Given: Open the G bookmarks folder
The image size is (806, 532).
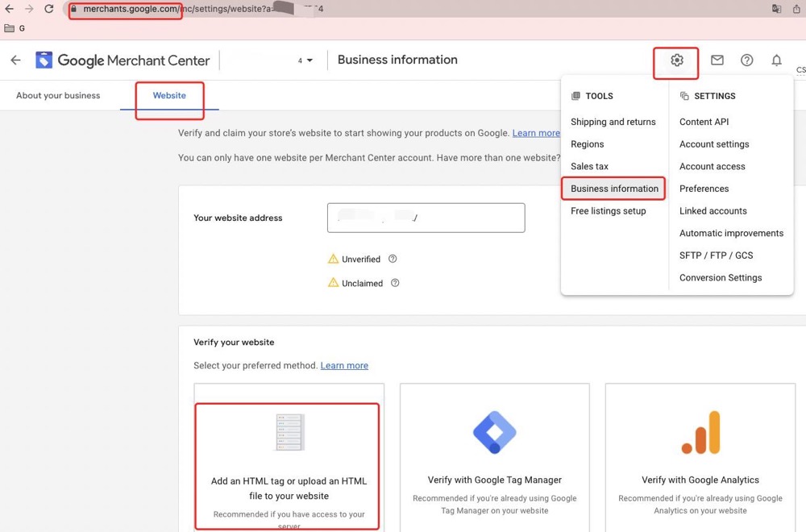Looking at the screenshot, I should (15, 28).
